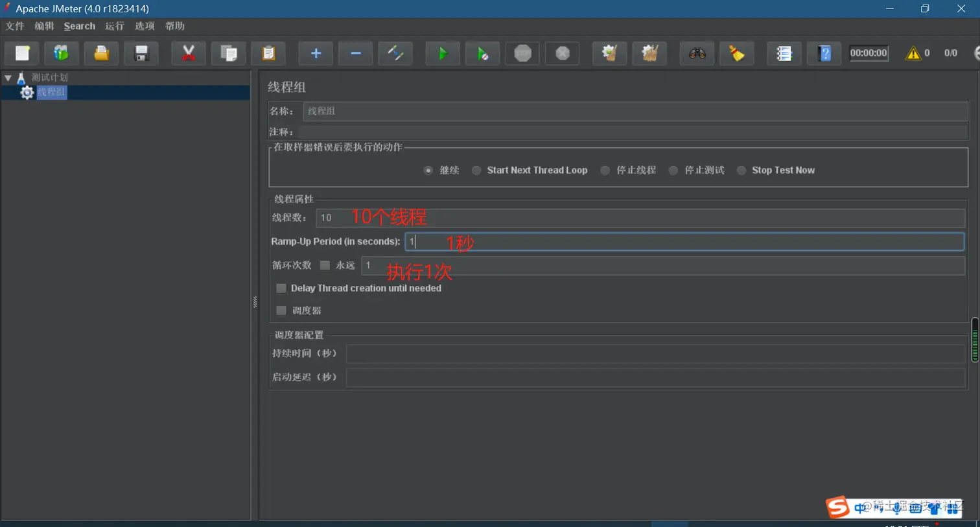The height and width of the screenshot is (527, 980).
Task: Select the 停止线程 radio option
Action: (x=605, y=170)
